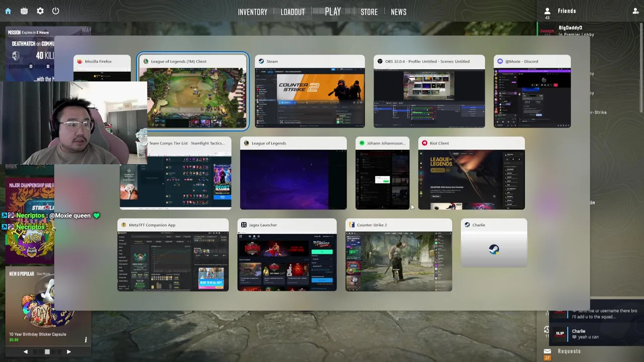Switch to the League of Legends window
Screen dimensions: 644x362
coord(293,173)
